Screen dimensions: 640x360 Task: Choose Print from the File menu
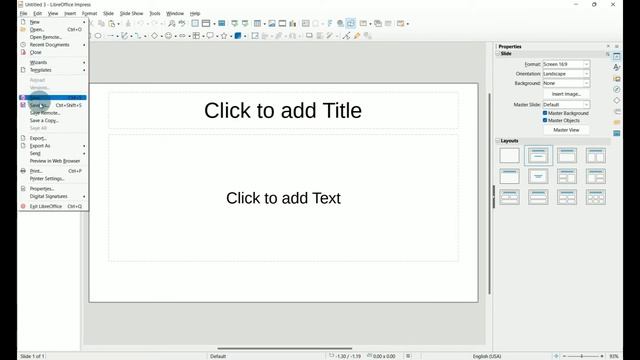click(53, 171)
